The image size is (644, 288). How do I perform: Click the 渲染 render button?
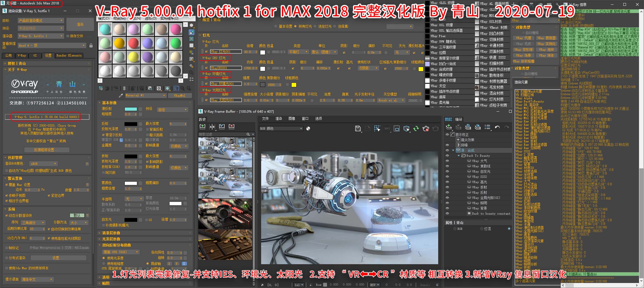80,24
